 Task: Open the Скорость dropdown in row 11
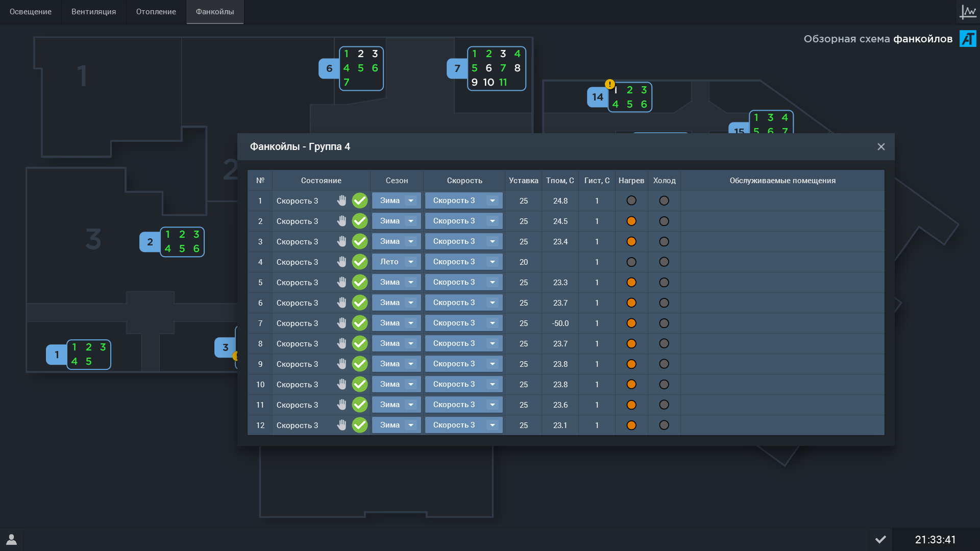(x=464, y=405)
